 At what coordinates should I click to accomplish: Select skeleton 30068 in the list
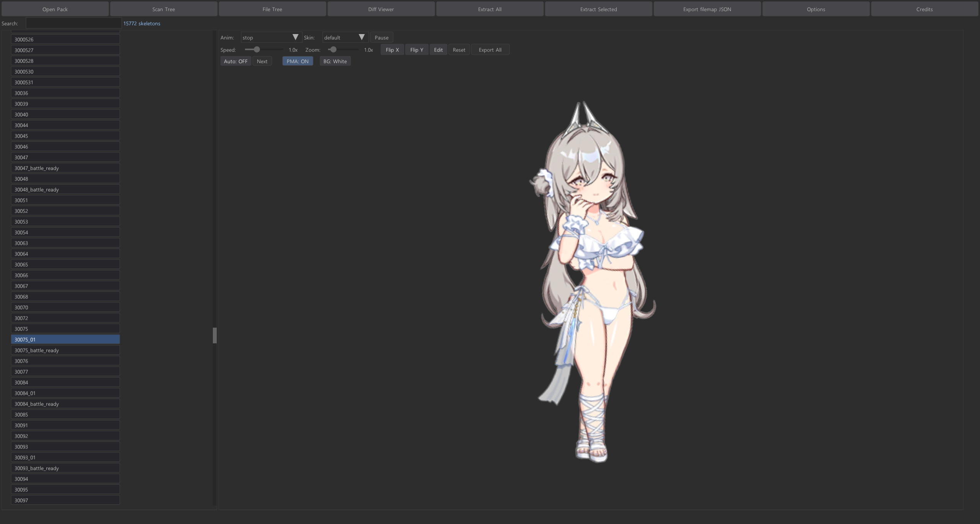click(65, 297)
